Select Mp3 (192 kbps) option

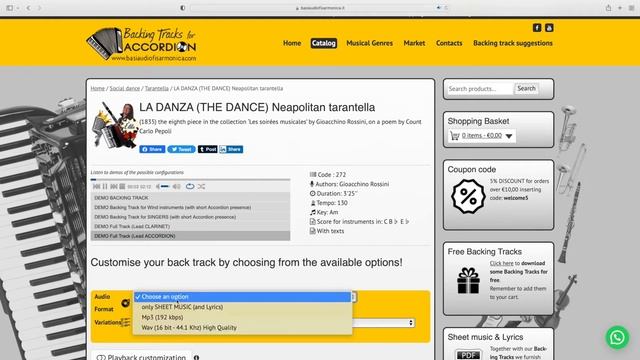242,317
